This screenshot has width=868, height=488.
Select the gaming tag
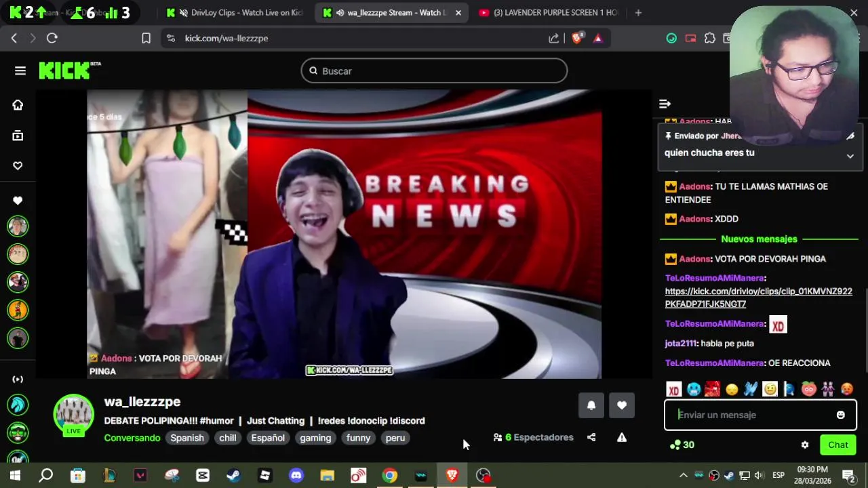(315, 438)
